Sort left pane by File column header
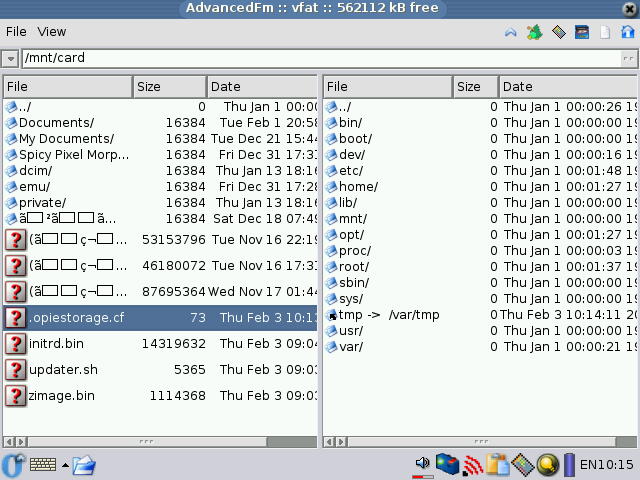This screenshot has width=640, height=480. 68,87
